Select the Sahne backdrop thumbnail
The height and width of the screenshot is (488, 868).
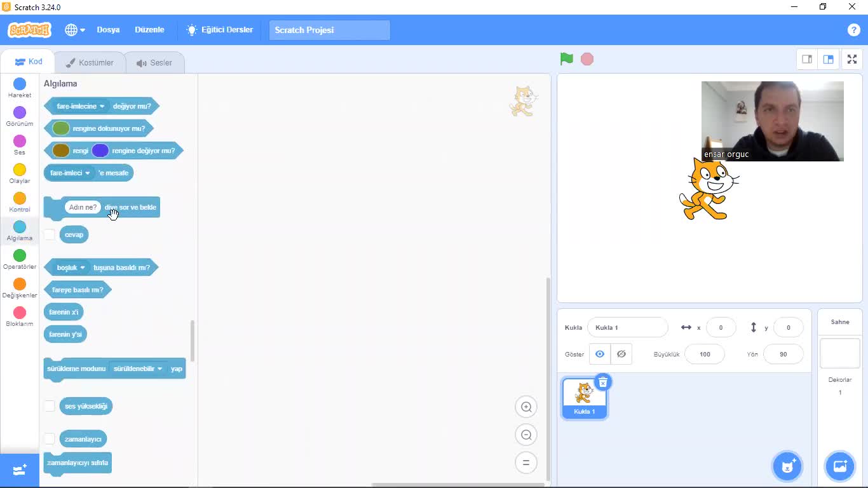(x=839, y=353)
